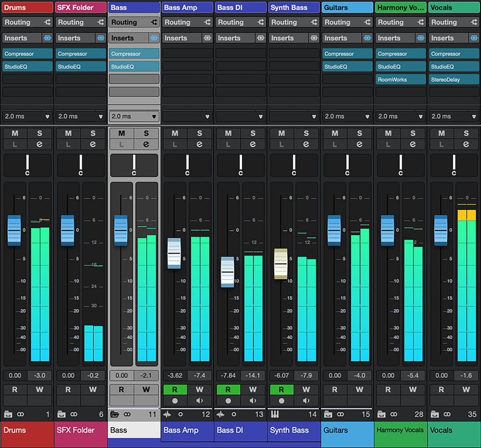The image size is (481, 448).
Task: Bypass inserts on SFX Folder channel
Action: click(x=101, y=38)
